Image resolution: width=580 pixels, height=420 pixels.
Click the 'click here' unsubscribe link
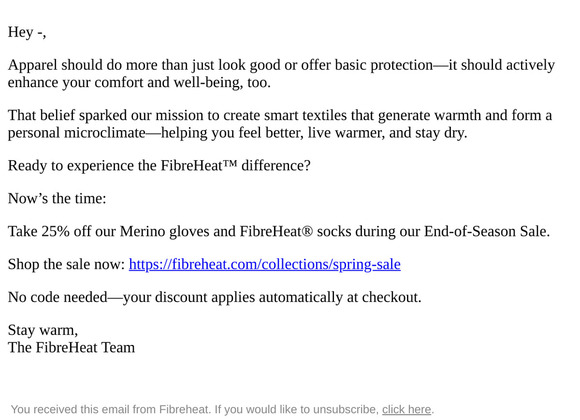click(x=407, y=409)
